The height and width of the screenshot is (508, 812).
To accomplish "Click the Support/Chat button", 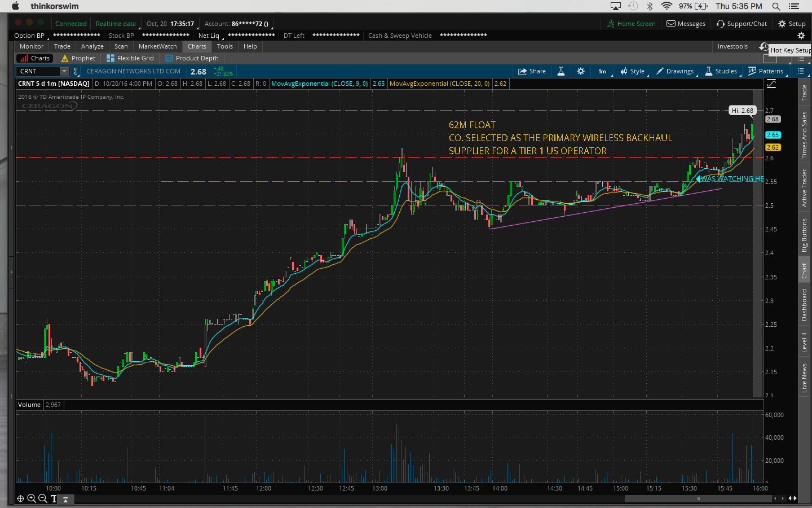I will (x=742, y=24).
